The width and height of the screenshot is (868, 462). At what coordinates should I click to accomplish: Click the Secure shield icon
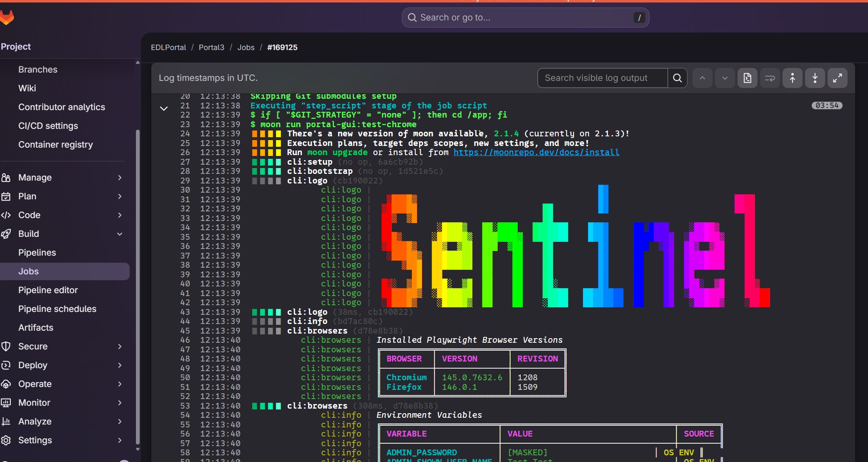point(6,346)
